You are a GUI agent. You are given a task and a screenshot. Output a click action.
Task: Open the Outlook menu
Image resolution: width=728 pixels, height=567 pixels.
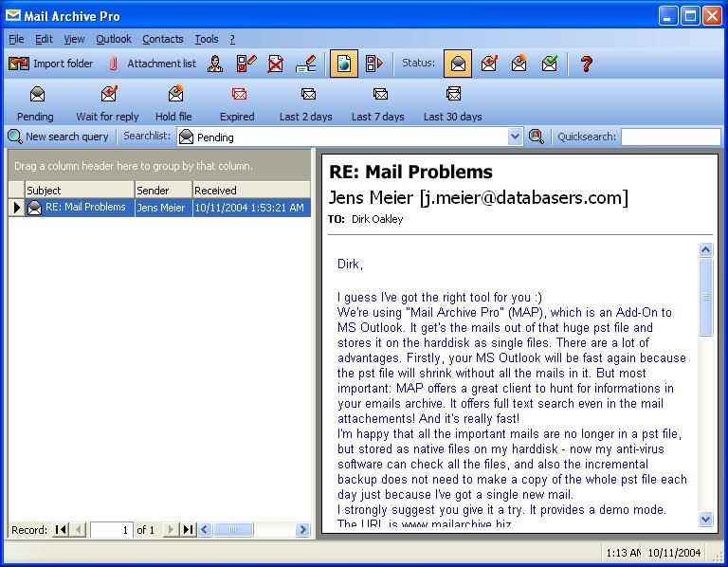pos(114,39)
